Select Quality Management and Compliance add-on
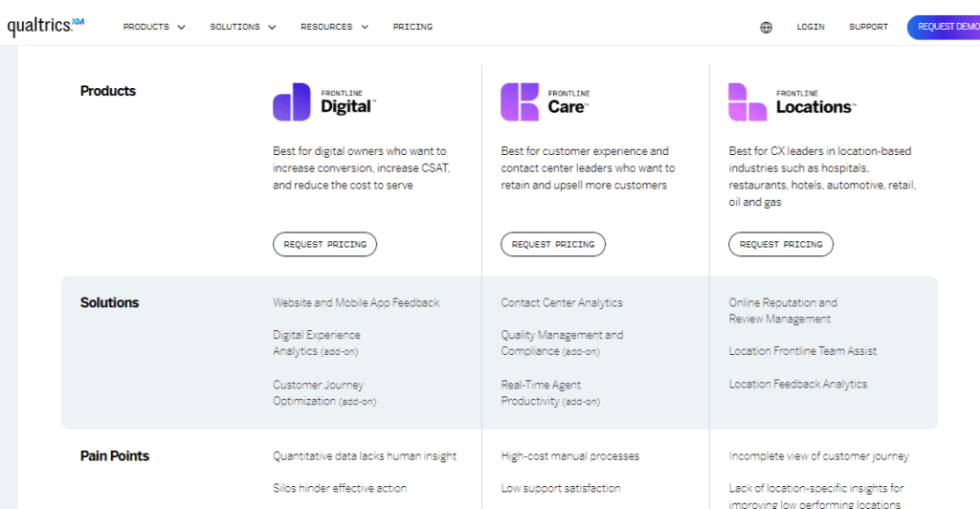The image size is (980, 509). (x=562, y=343)
